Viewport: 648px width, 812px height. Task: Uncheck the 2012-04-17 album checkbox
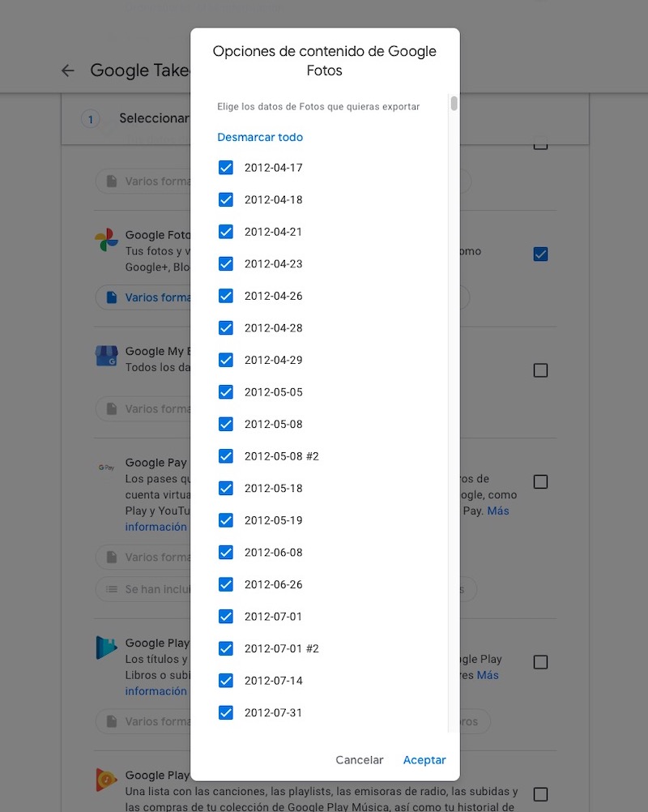click(226, 168)
